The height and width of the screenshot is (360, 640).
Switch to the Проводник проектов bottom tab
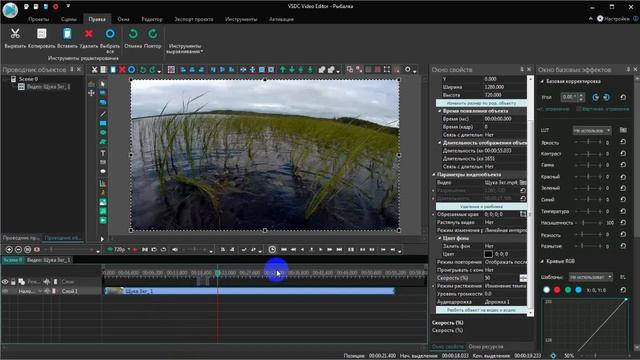(x=21, y=237)
